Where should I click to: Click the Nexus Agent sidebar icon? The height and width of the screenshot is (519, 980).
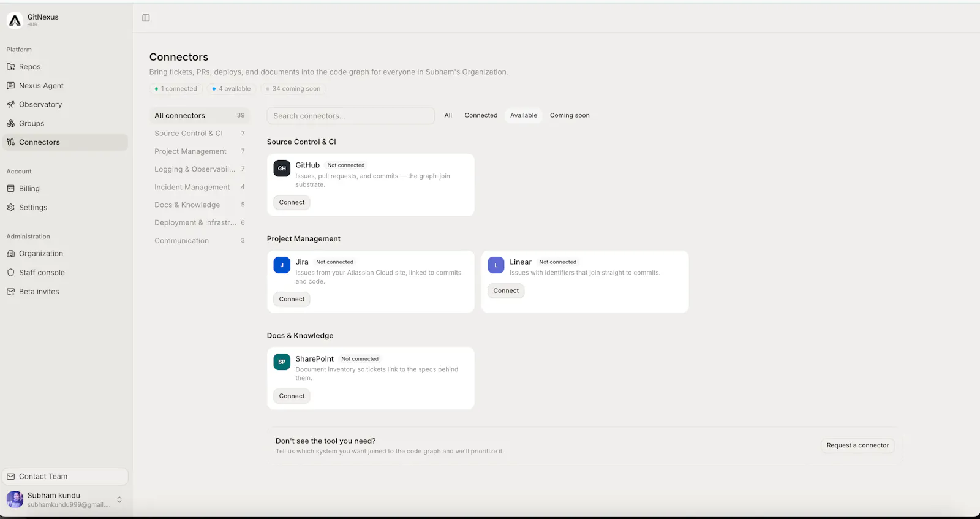(10, 86)
